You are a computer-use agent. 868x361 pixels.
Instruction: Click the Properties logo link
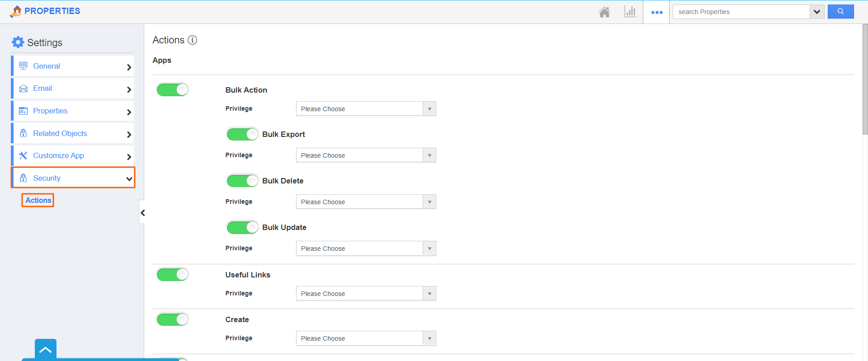(x=45, y=11)
